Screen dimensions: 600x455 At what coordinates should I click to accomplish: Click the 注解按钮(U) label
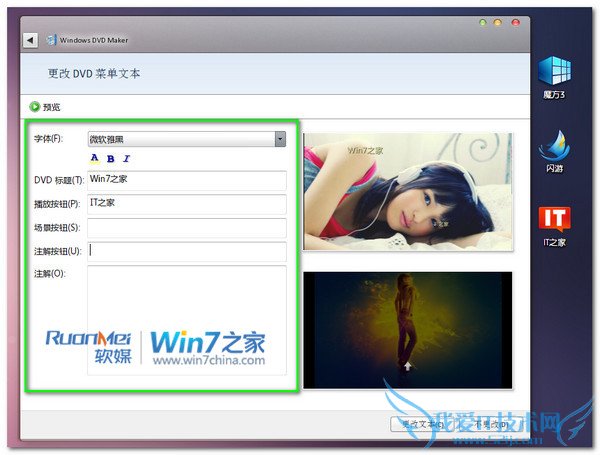coord(58,251)
